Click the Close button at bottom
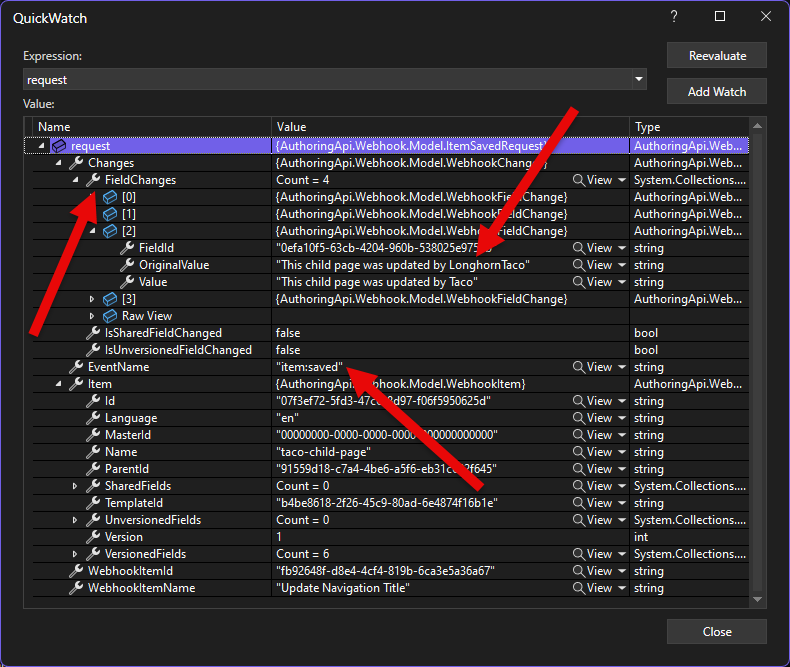Screen dimensions: 790x667 tap(716, 632)
